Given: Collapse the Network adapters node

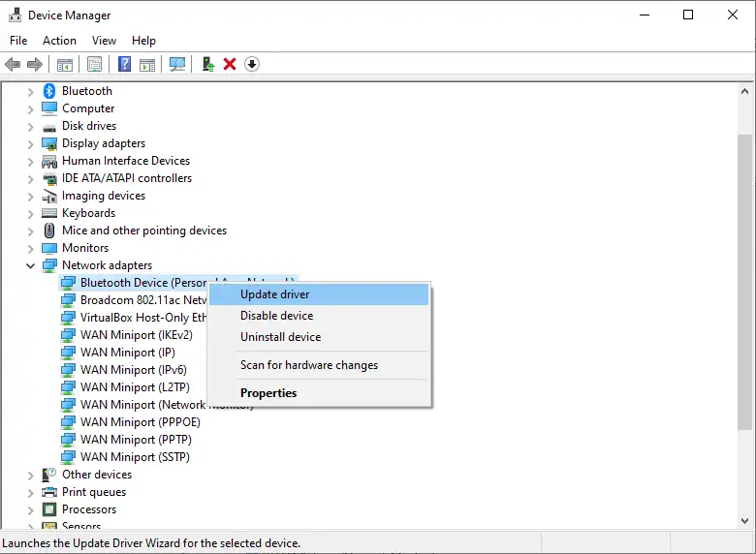Looking at the screenshot, I should pyautogui.click(x=30, y=265).
